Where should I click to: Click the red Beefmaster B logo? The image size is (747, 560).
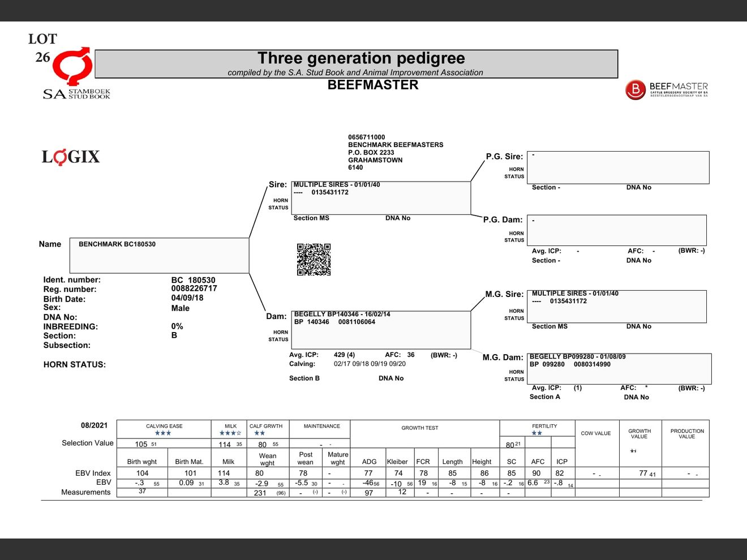pos(635,90)
